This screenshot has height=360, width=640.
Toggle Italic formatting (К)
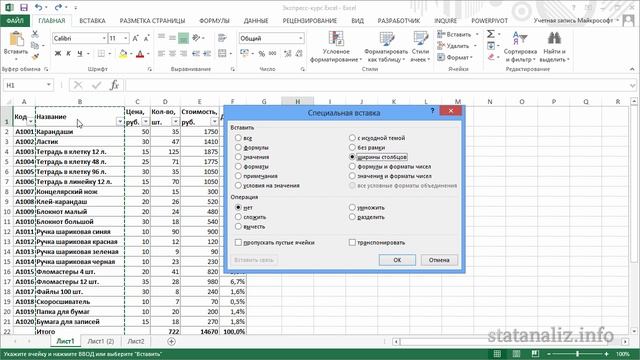69,53
